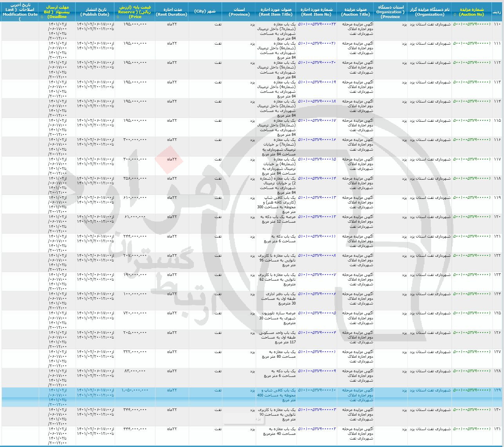Click the Rent Item No column header
The width and height of the screenshot is (504, 447).
pyautogui.click(x=316, y=12)
